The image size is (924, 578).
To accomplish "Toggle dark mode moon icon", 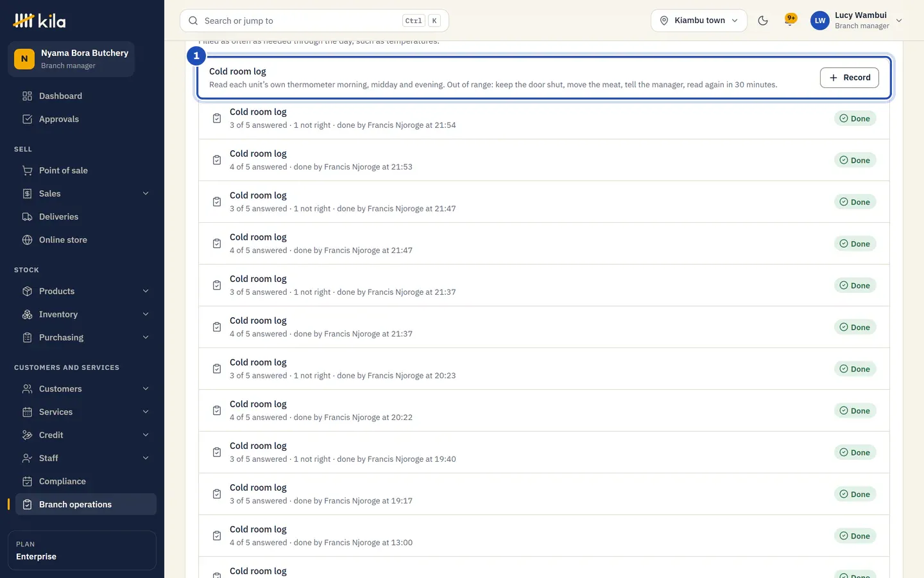I will (763, 21).
